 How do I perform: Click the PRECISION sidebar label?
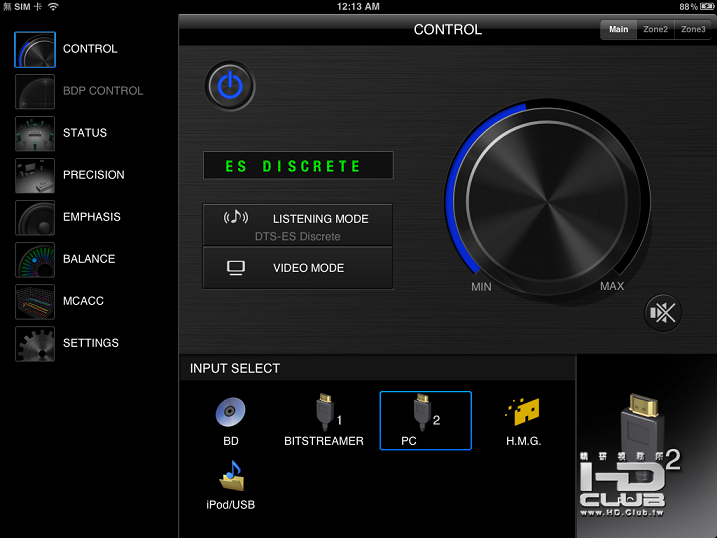(x=93, y=175)
